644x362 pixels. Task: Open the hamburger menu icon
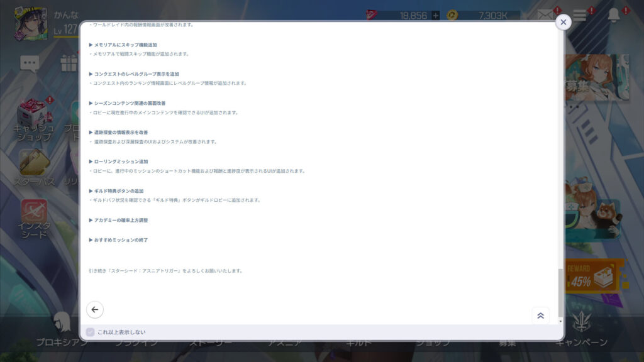tap(579, 15)
